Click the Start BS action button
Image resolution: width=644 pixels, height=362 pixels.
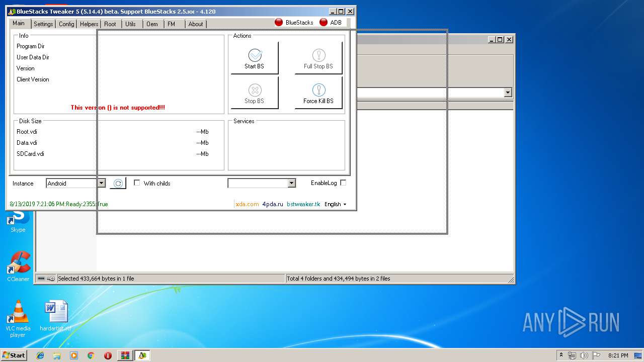254,58
